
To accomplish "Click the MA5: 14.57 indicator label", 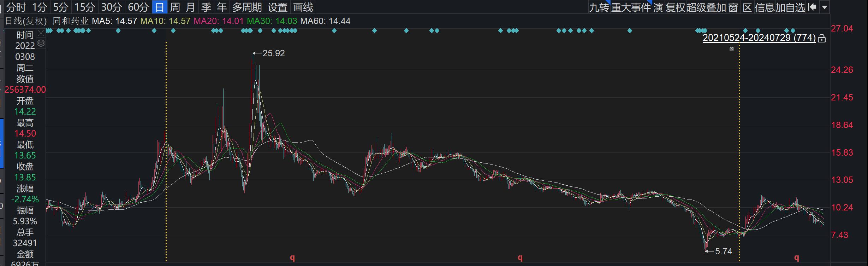I will pyautogui.click(x=114, y=21).
